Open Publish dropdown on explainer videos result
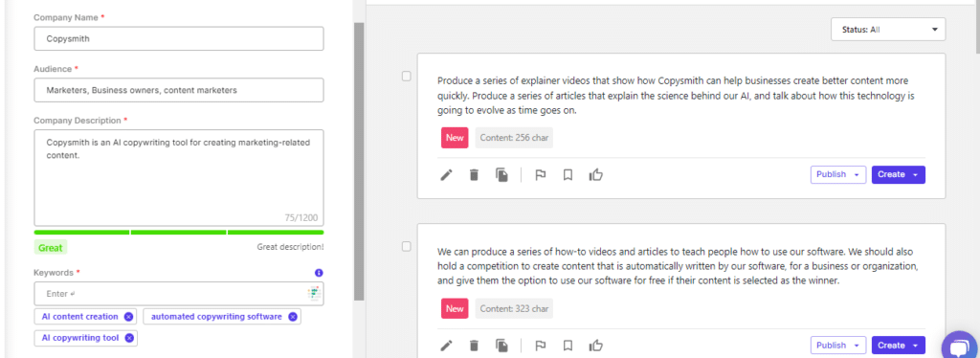 [838, 175]
